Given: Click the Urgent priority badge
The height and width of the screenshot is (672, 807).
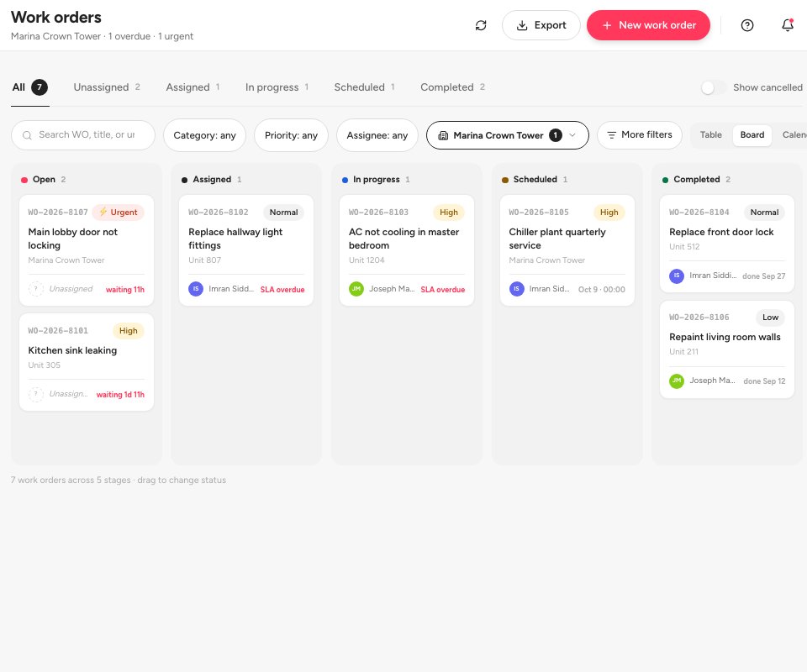Looking at the screenshot, I should point(119,213).
